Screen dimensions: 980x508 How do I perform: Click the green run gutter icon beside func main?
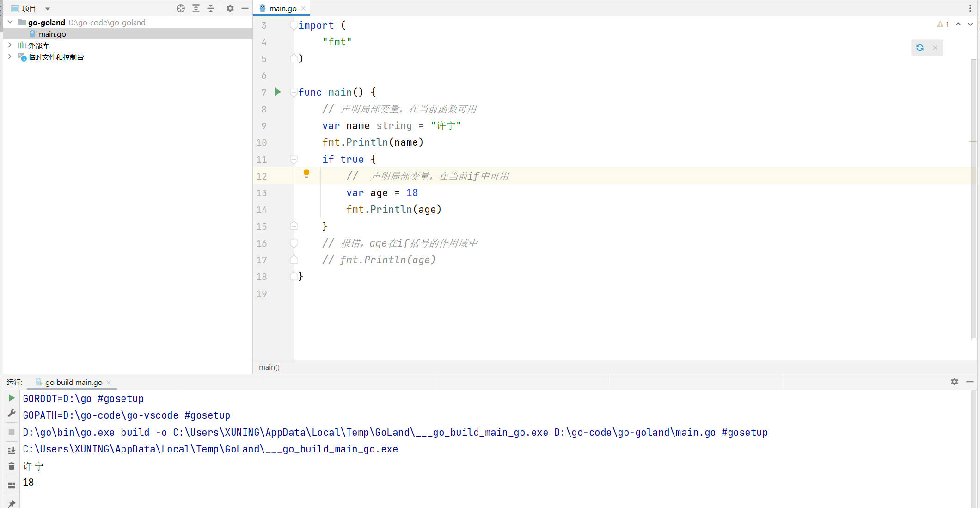[x=278, y=92]
